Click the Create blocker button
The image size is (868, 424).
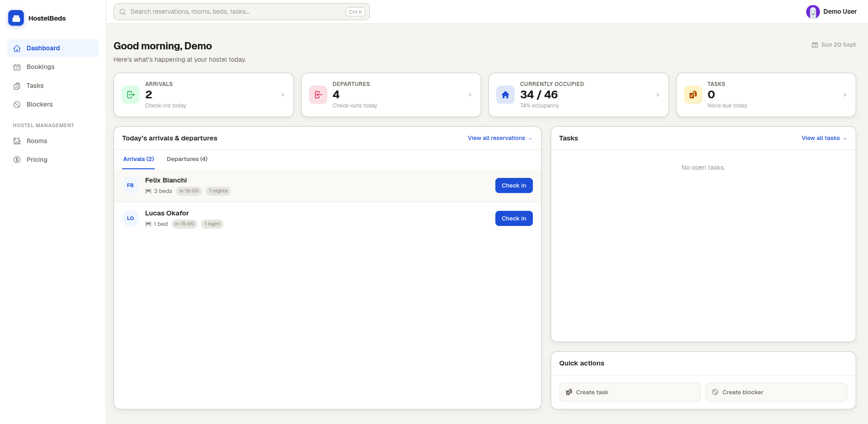pos(776,392)
